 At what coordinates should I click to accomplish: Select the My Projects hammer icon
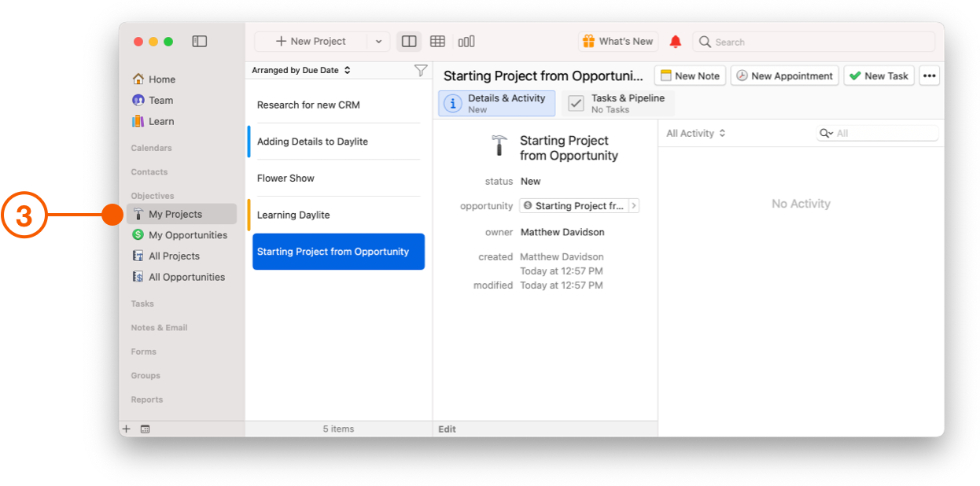(138, 214)
